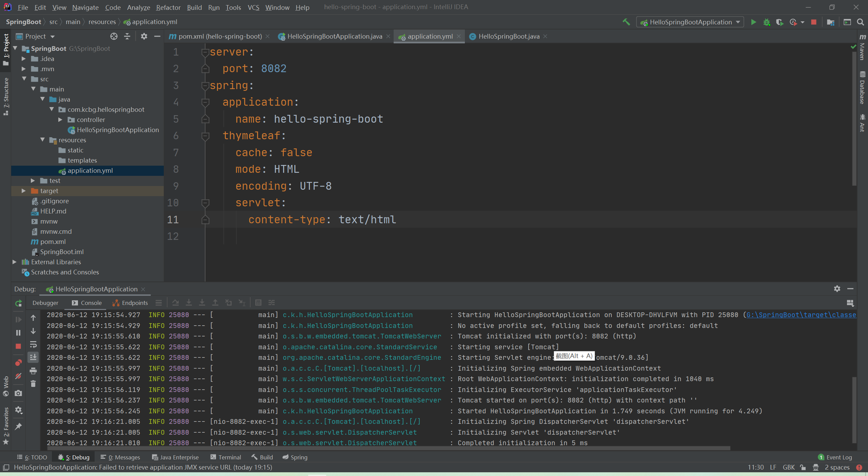Expand the target folder
868x476 pixels.
23,191
